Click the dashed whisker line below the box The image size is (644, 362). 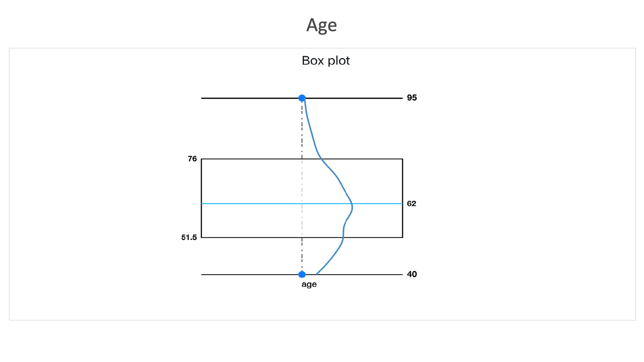pos(302,255)
